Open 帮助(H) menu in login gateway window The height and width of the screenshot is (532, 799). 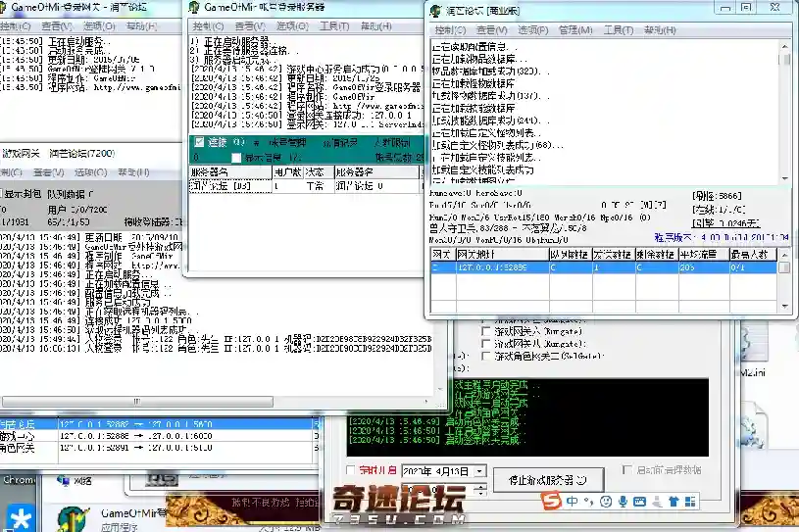[141, 26]
